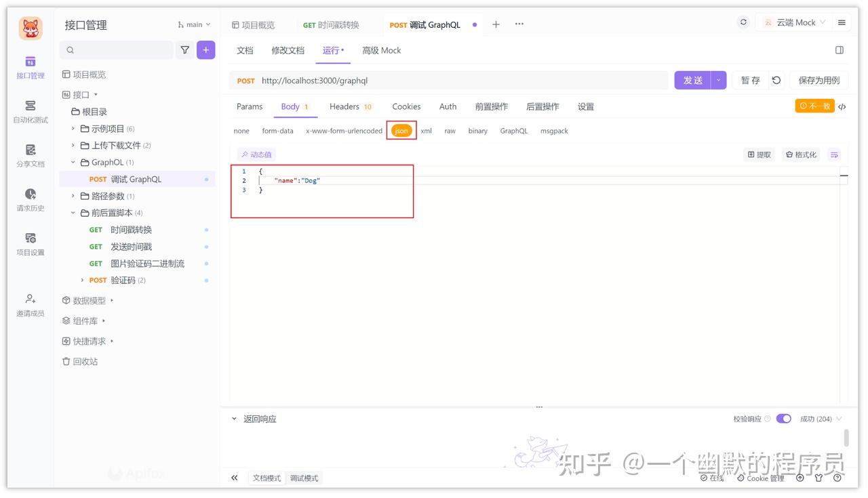The width and height of the screenshot is (868, 498).
Task: Click the 发送 send button
Action: click(692, 79)
